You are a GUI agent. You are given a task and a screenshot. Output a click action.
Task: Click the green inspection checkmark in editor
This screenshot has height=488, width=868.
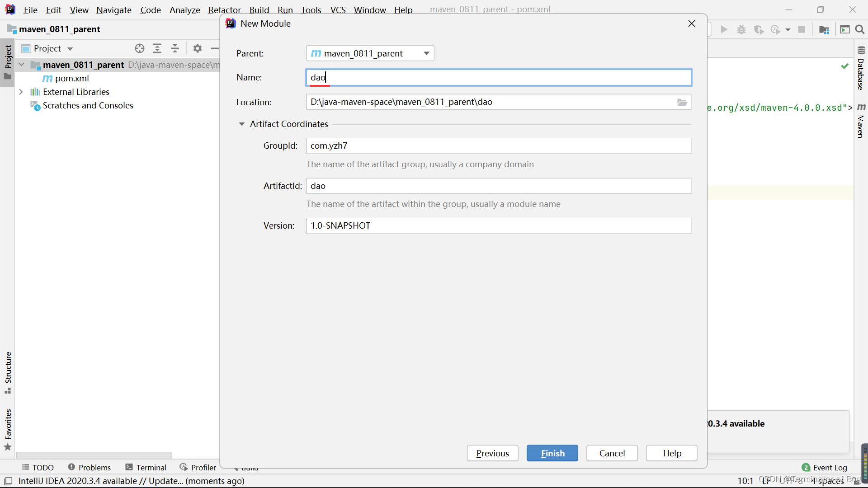844,66
